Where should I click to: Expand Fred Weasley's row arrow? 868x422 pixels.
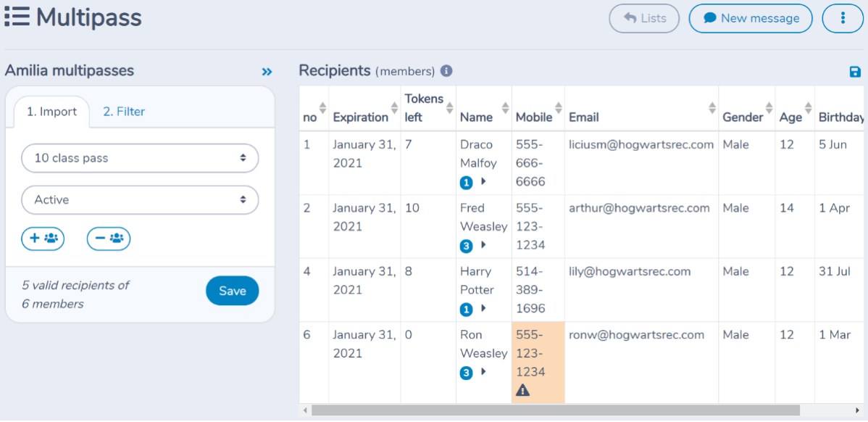tap(483, 245)
